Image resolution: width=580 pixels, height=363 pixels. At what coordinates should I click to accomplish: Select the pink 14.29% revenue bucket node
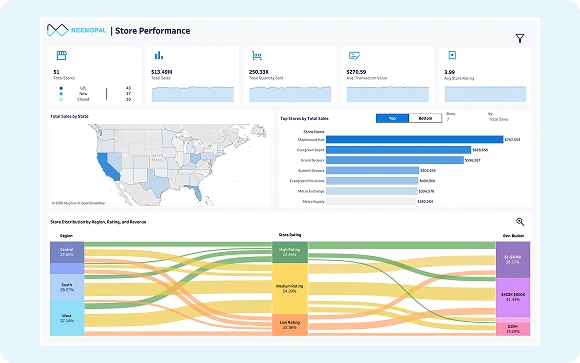513,329
